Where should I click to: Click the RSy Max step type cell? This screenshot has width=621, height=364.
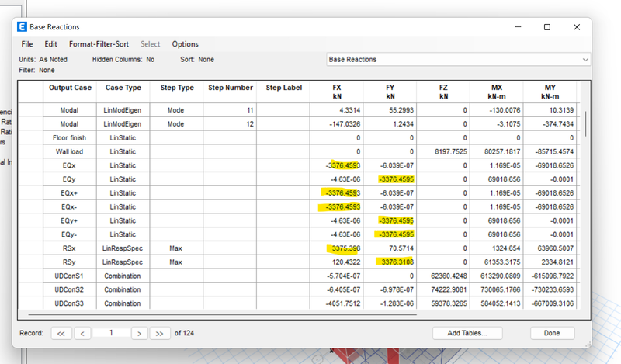tap(176, 262)
